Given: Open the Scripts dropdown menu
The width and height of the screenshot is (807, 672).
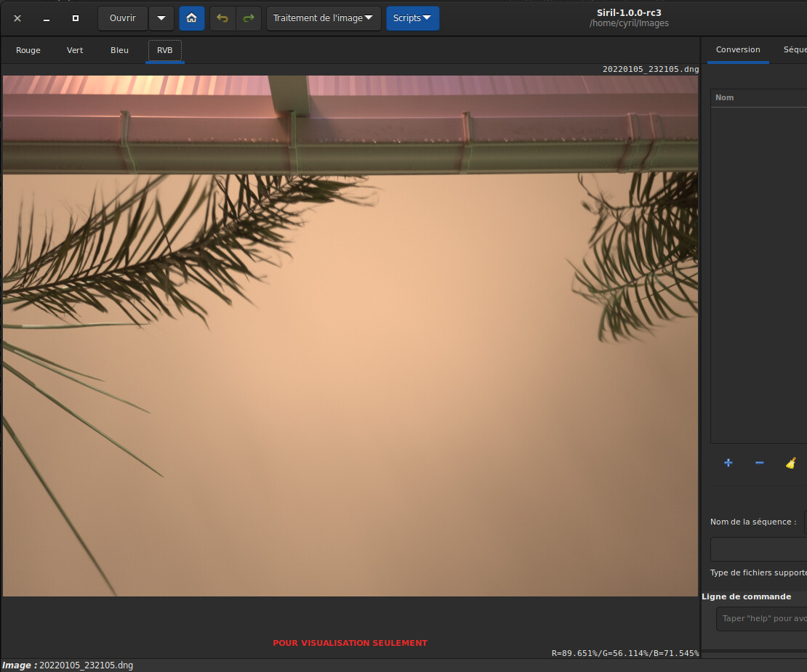Looking at the screenshot, I should click(412, 18).
